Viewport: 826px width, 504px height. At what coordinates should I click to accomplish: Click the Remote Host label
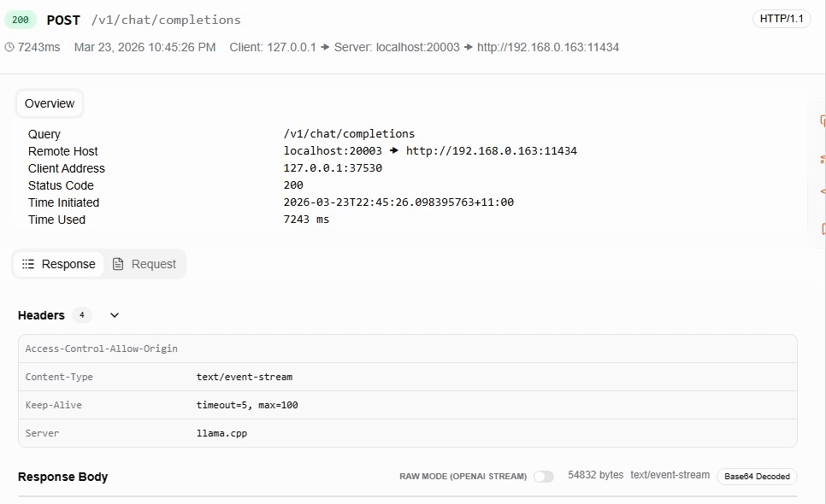pos(62,151)
